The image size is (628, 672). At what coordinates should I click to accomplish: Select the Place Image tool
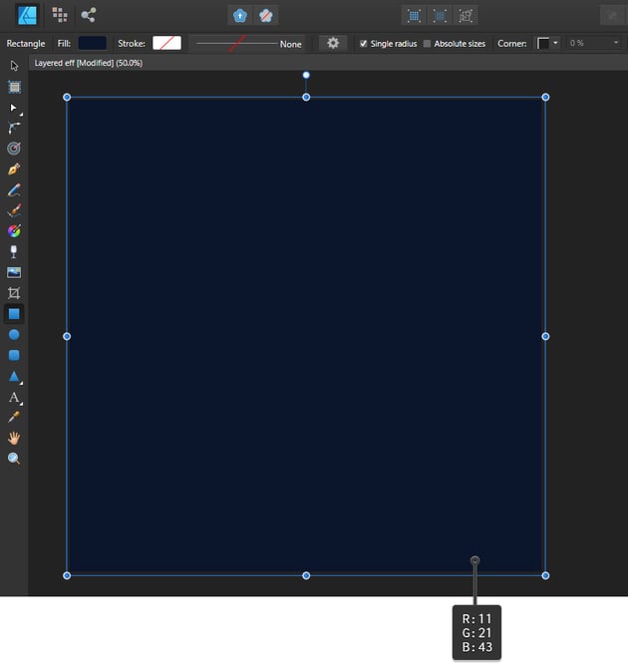point(14,272)
